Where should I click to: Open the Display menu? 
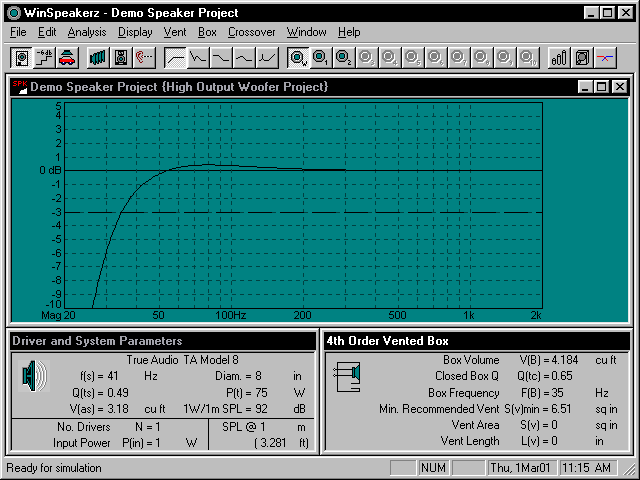[135, 32]
